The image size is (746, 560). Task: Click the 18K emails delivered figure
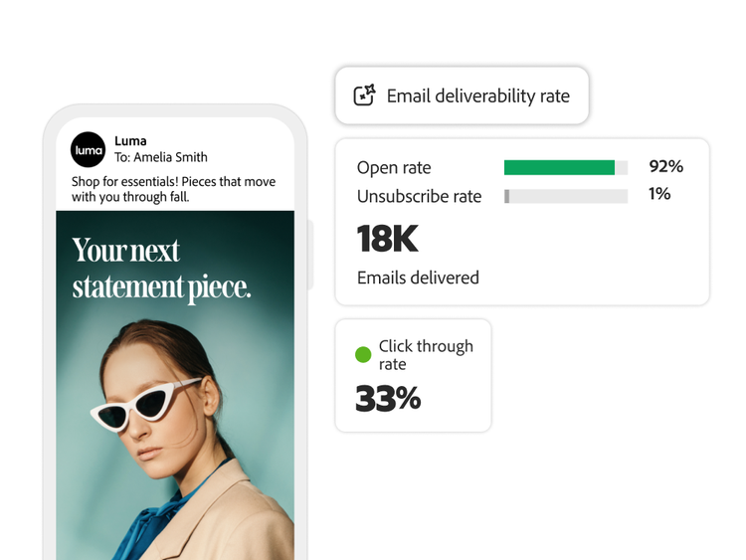click(x=387, y=240)
